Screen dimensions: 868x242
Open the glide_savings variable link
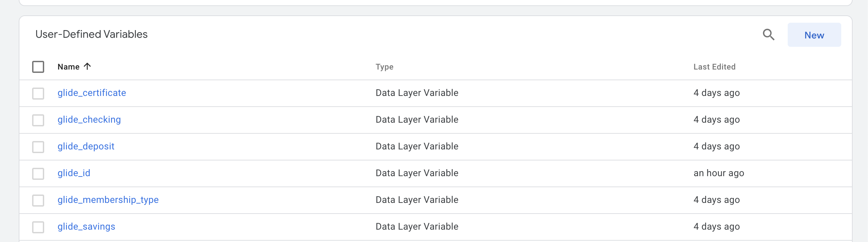(x=86, y=227)
